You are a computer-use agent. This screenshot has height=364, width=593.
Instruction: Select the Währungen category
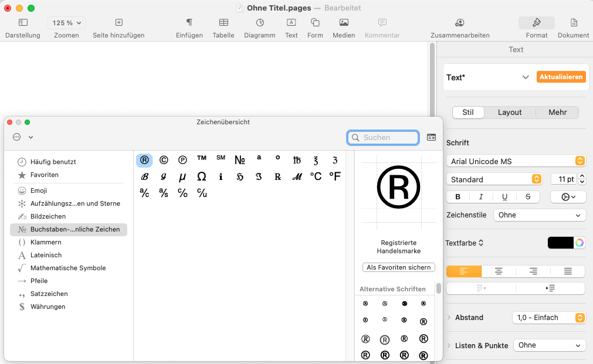(x=48, y=307)
